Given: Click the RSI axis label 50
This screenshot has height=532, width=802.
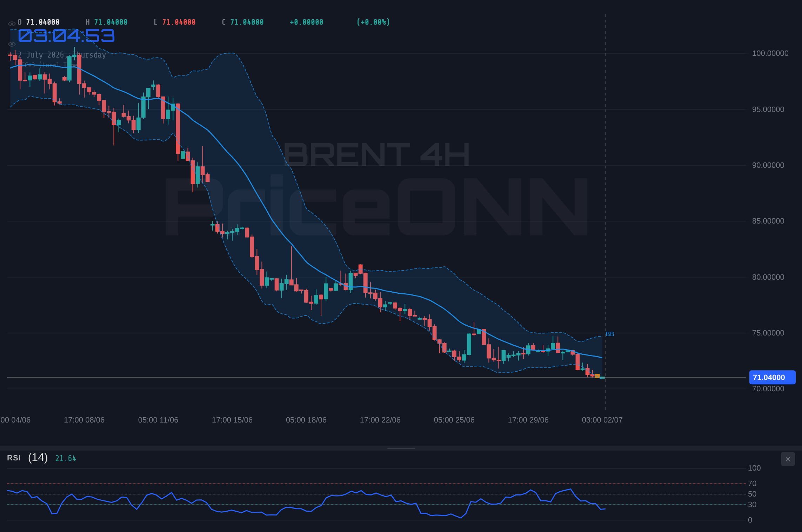Looking at the screenshot, I should (x=752, y=494).
